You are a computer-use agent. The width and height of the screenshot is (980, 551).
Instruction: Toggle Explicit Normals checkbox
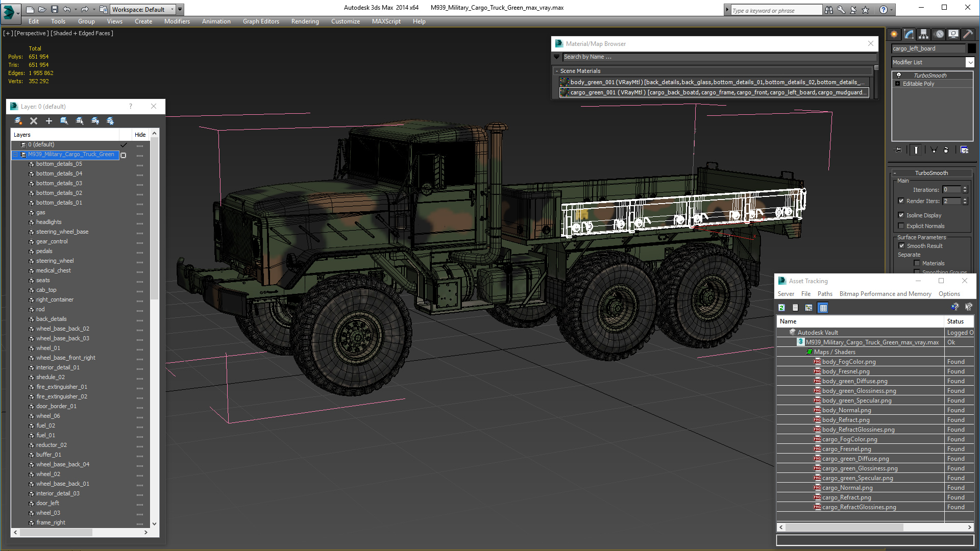[901, 226]
